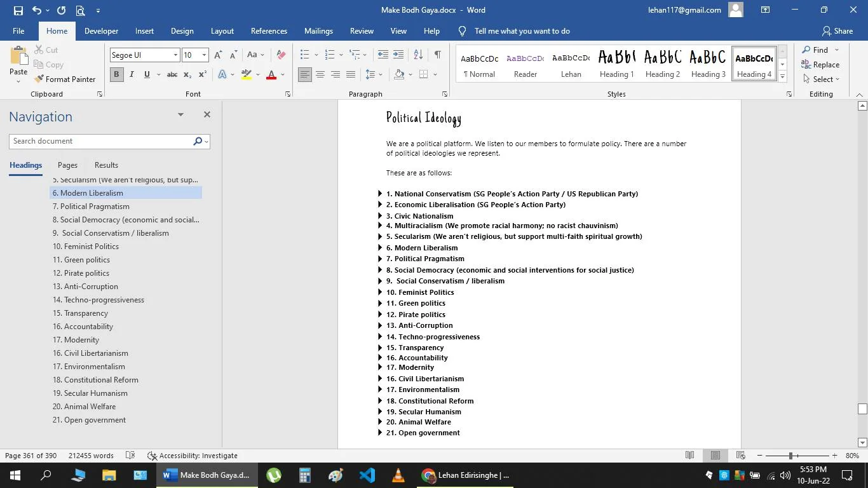868x488 pixels.
Task: Click the zoom slider handle
Action: tap(790, 456)
